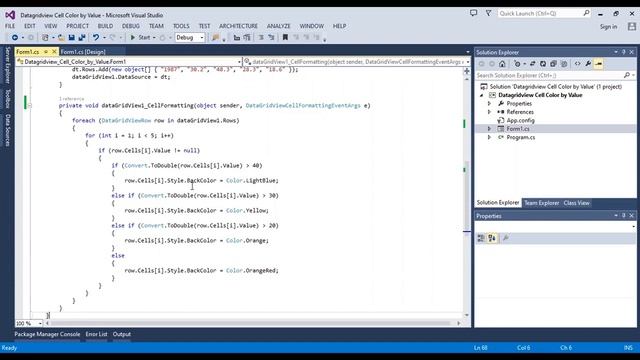The height and width of the screenshot is (360, 640).
Task: Close the Form1.cs editor tab
Action: pyautogui.click(x=54, y=52)
